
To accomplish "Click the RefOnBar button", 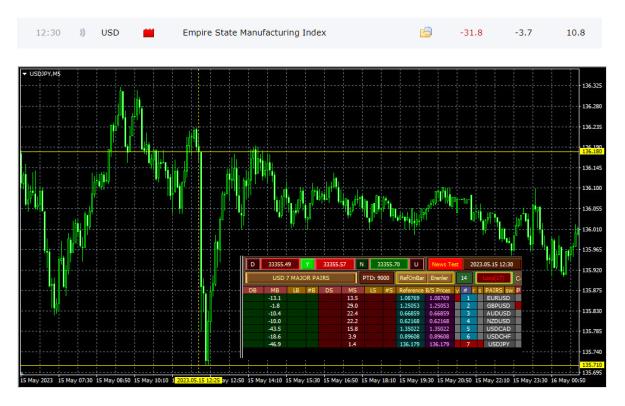I will pos(411,278).
